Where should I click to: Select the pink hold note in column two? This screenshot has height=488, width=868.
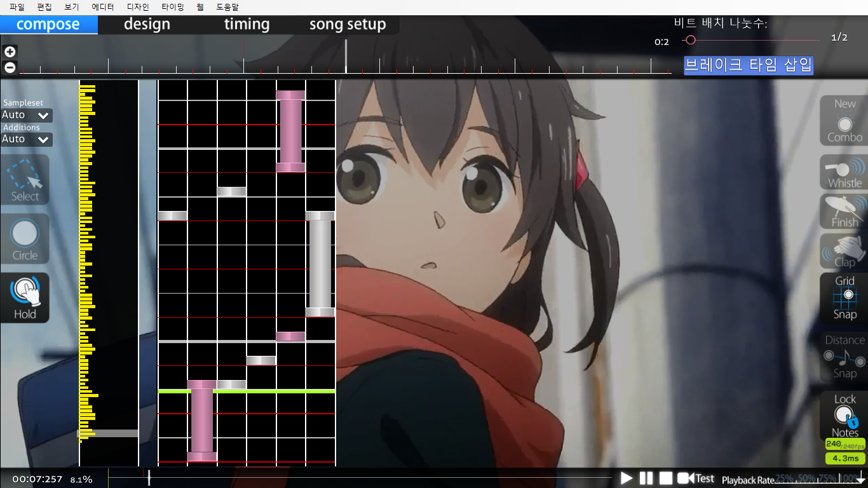pos(202,421)
